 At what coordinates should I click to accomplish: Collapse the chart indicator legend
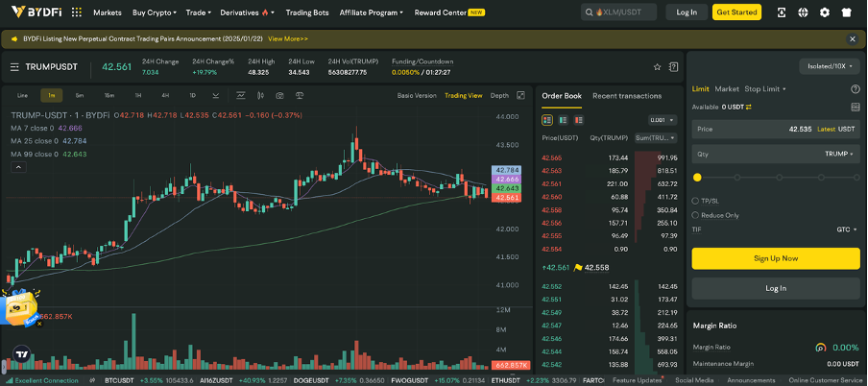[18, 167]
